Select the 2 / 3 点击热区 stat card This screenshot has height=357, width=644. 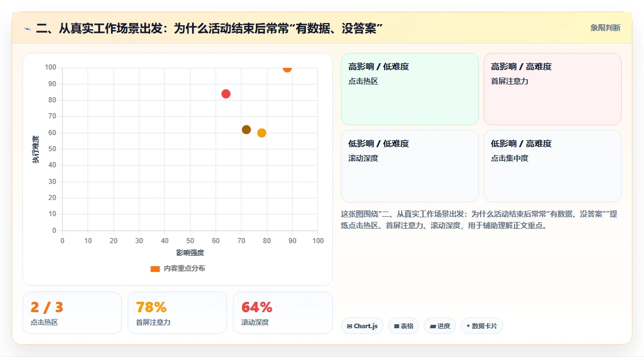(72, 313)
